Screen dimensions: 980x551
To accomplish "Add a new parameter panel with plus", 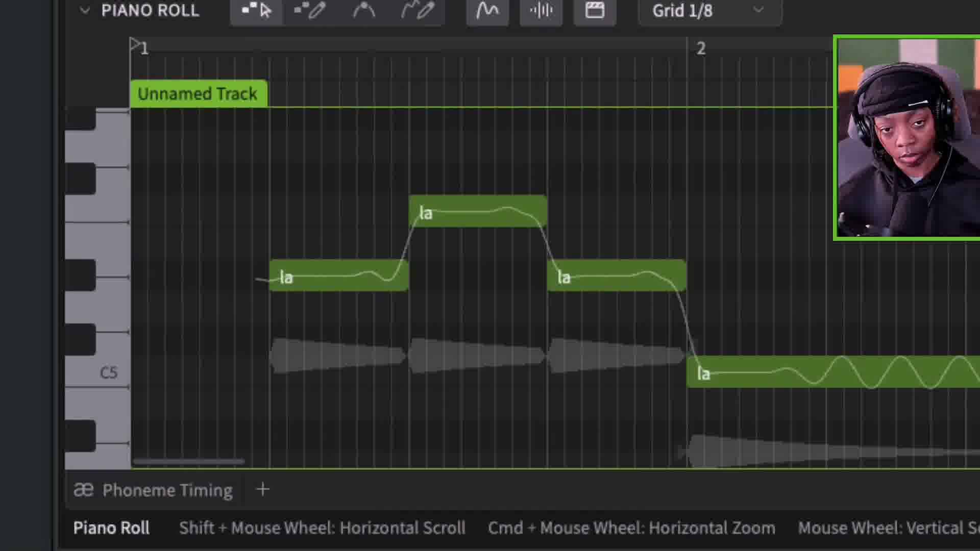I will [x=263, y=490].
